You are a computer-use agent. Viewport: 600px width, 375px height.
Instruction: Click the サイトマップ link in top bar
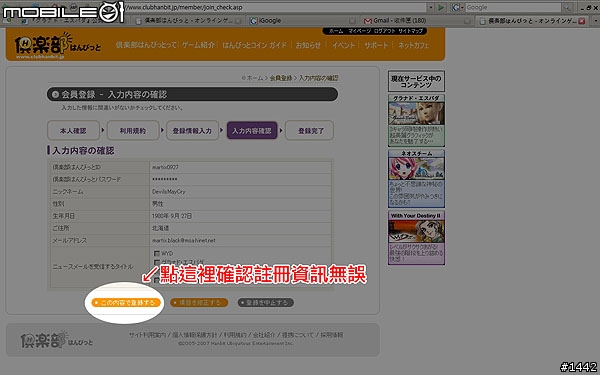pos(410,31)
